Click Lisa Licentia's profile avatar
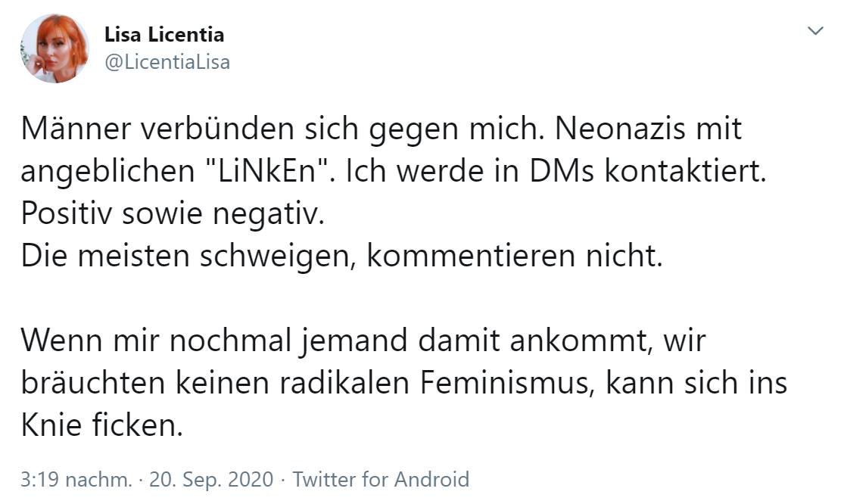The image size is (844, 504). [x=55, y=48]
